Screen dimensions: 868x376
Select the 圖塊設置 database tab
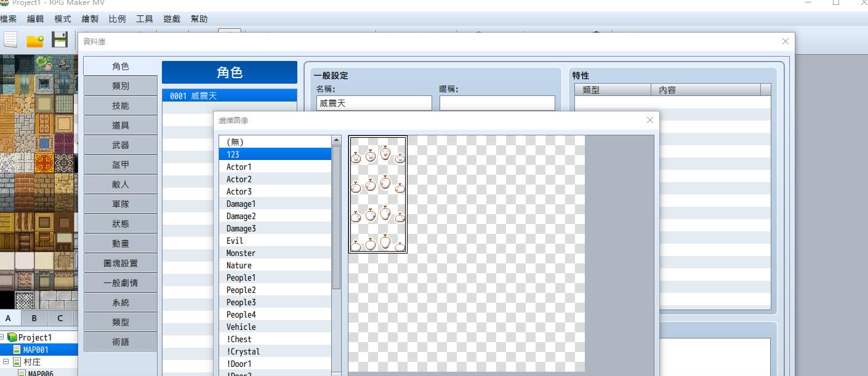[121, 263]
